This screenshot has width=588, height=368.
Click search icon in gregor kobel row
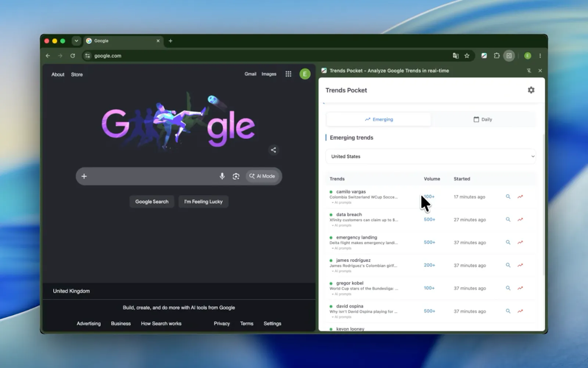508,288
